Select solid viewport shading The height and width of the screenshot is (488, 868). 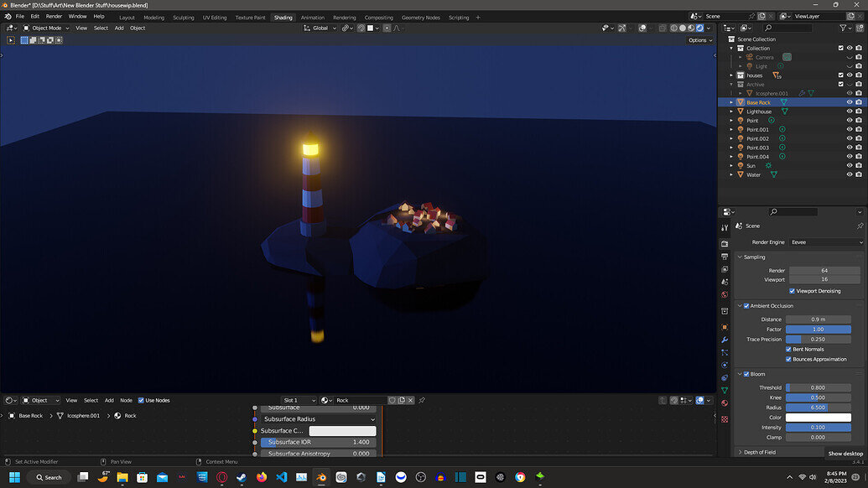click(x=683, y=28)
